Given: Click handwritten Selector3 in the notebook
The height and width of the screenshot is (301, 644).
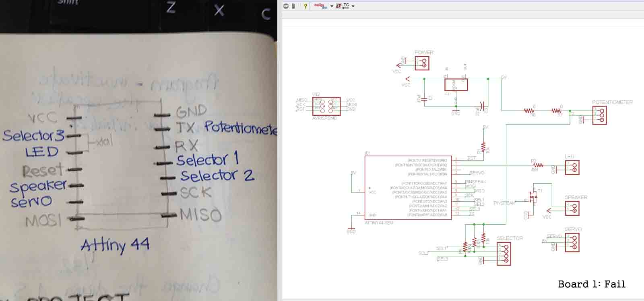Looking at the screenshot, I should 33,135.
